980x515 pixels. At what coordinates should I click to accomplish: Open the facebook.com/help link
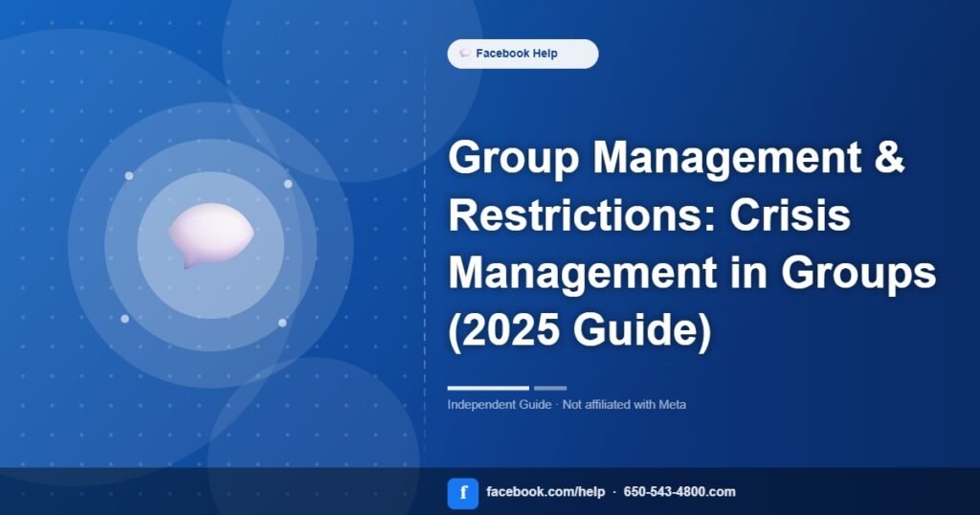[x=546, y=492]
